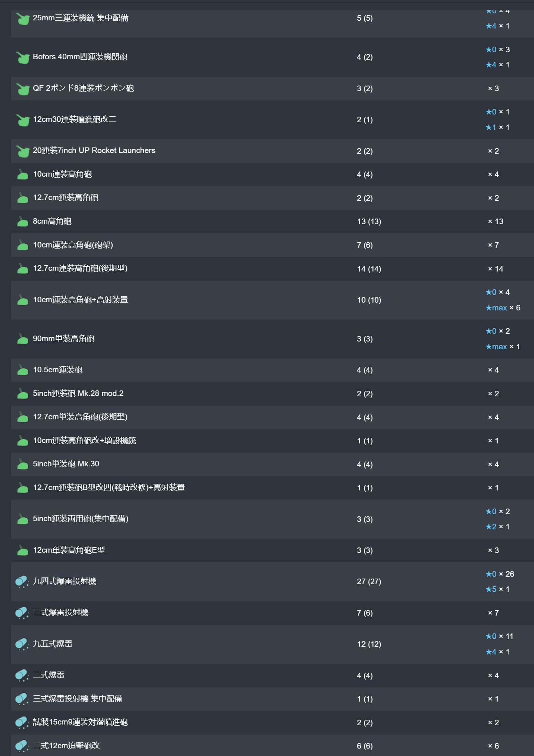Click the high-angle gun icon beside 8cm高角砲
Image resolution: width=534 pixels, height=756 pixels.
23,222
